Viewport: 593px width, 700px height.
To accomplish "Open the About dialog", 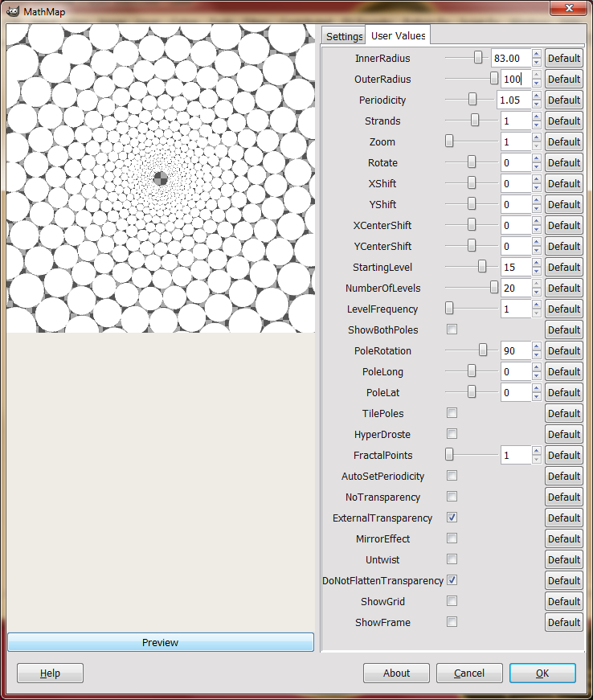I will pos(396,673).
